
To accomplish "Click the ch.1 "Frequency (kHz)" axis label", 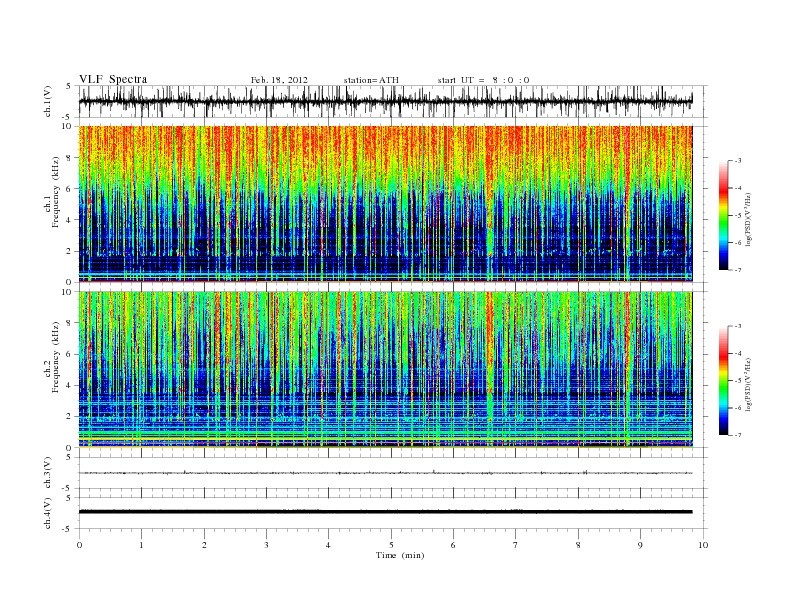I will [56, 192].
